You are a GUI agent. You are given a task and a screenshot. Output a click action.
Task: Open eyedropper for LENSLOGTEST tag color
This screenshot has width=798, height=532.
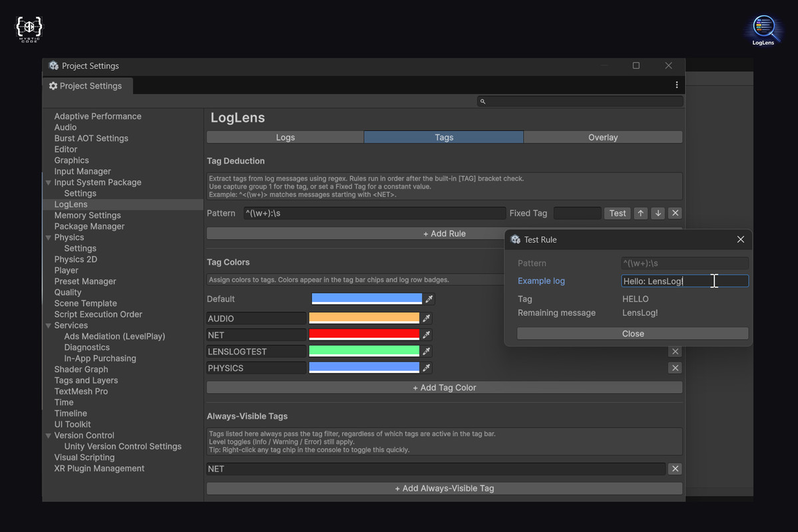coord(427,351)
